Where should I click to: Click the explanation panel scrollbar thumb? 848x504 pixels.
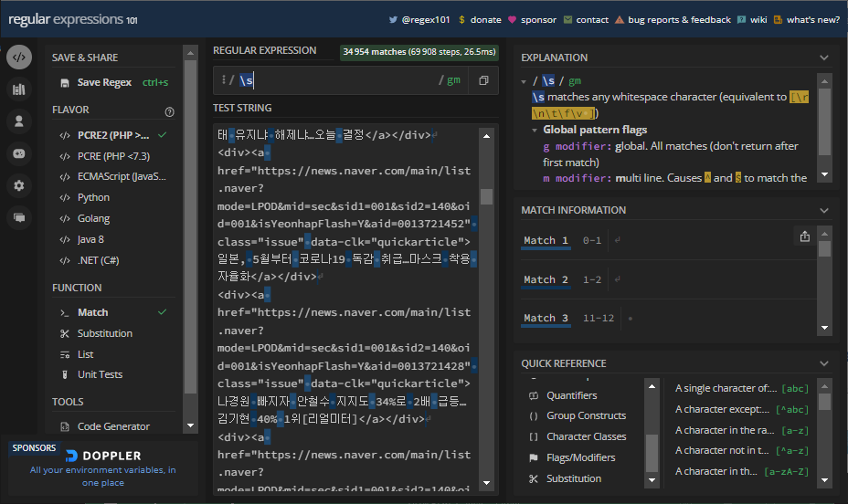pyautogui.click(x=824, y=122)
